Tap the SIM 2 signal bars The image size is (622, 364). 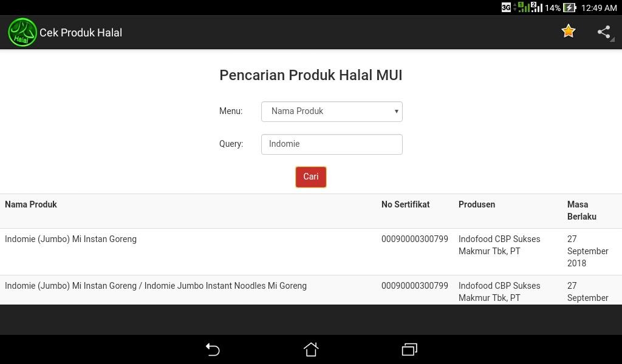point(536,7)
